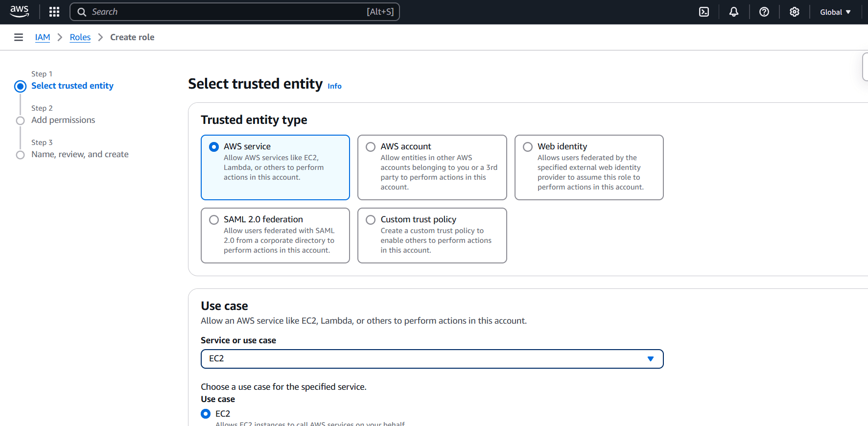Screen dimensions: 868x426
Task: Open the services grid menu
Action: click(x=54, y=12)
